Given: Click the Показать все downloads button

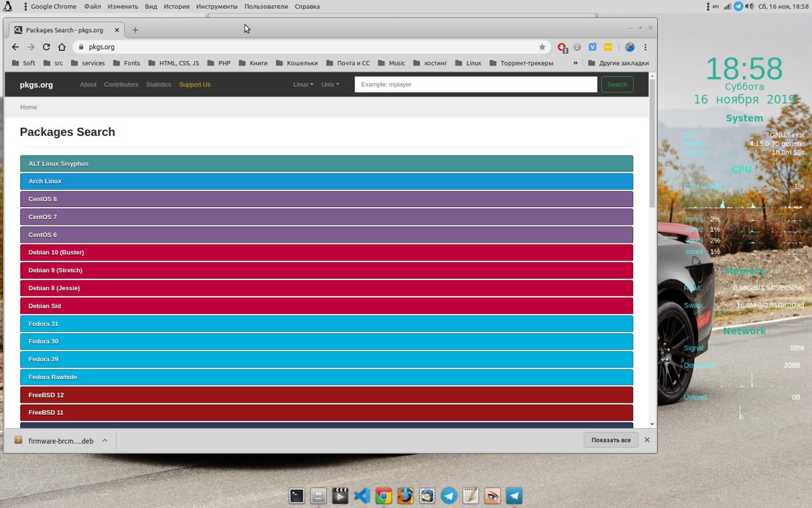Looking at the screenshot, I should 611,440.
